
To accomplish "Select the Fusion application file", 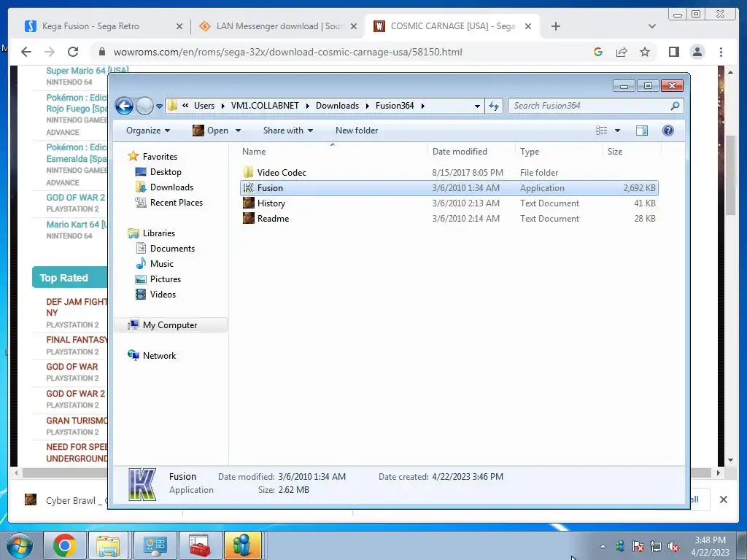I will (x=449, y=188).
